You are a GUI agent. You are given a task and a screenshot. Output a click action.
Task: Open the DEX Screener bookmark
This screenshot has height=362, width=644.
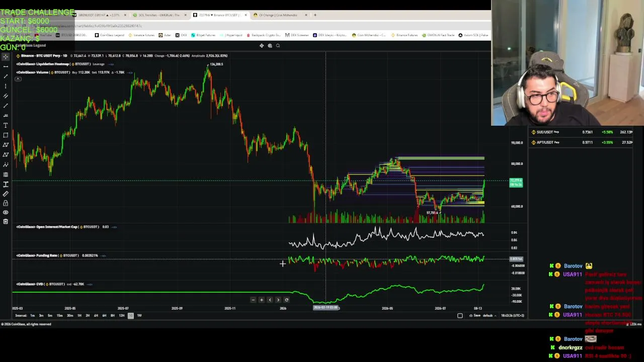click(x=297, y=35)
